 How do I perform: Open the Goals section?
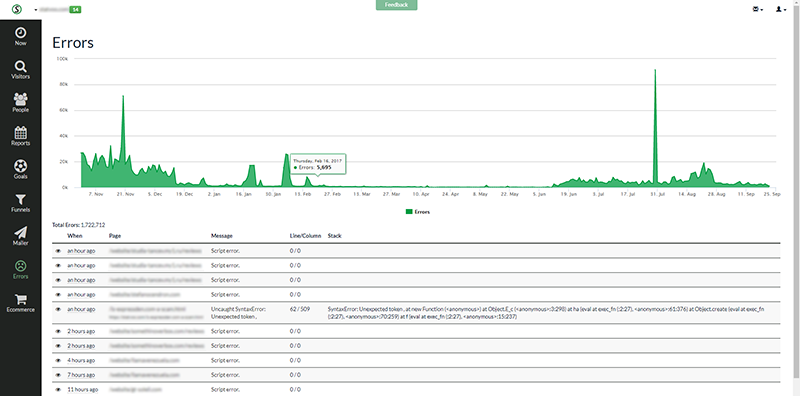(20, 169)
